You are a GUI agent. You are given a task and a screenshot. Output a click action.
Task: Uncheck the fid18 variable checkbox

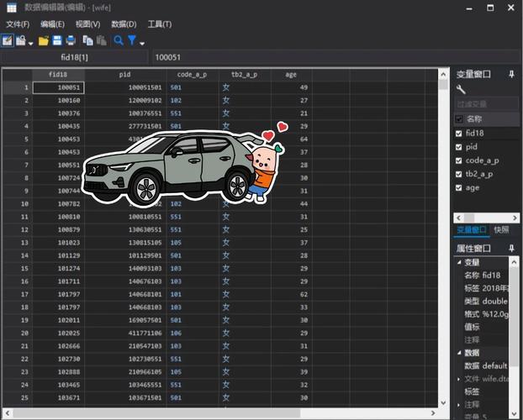click(x=458, y=134)
